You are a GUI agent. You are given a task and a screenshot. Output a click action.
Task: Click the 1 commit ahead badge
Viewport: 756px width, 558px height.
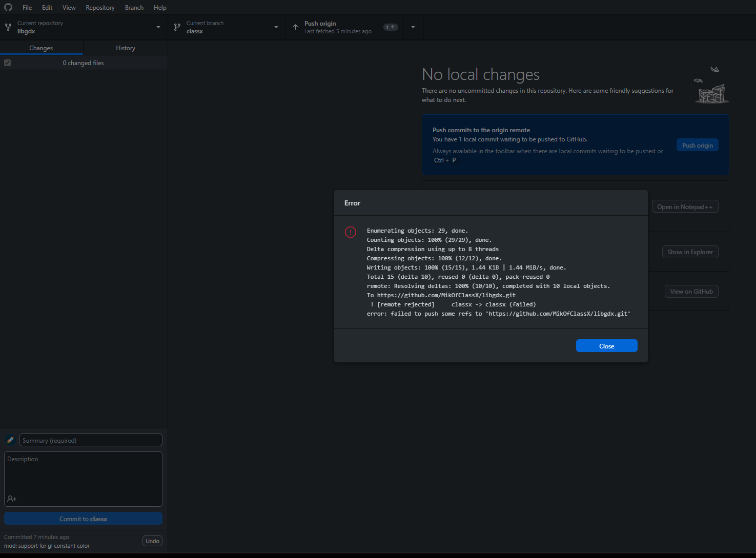point(391,27)
